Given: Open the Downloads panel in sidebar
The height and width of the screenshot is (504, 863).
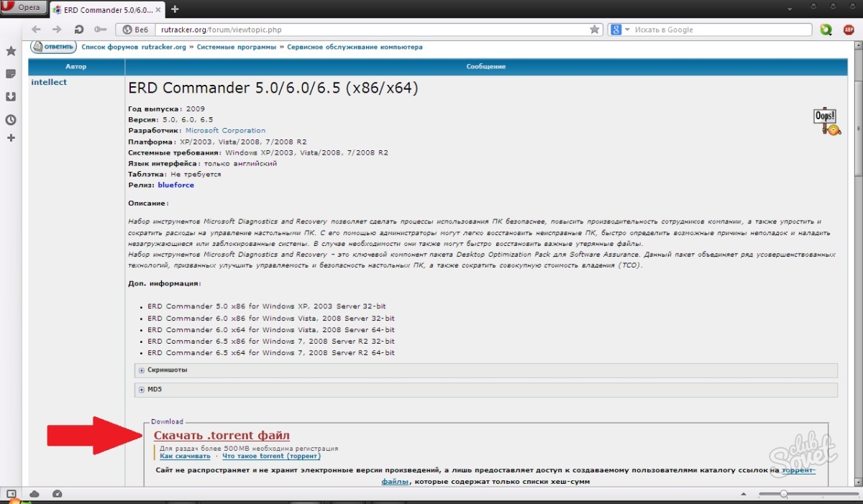Looking at the screenshot, I should click(x=11, y=97).
